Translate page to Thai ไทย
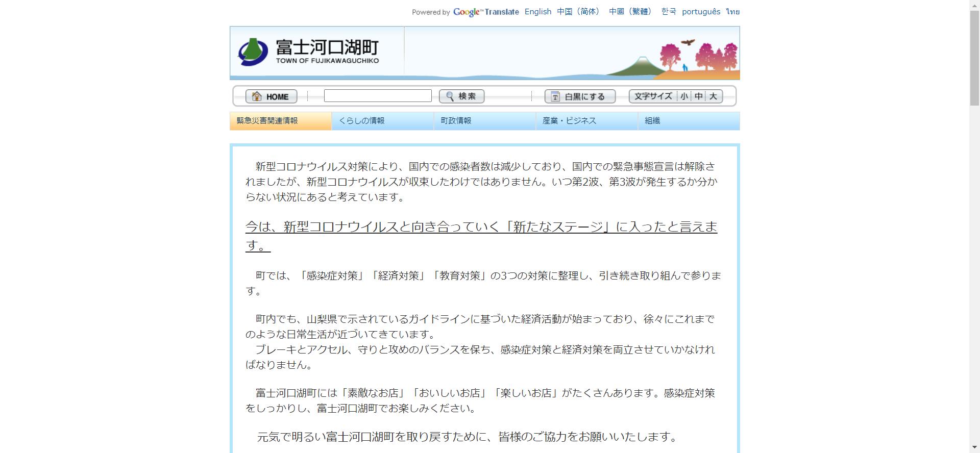980x453 pixels. [x=733, y=12]
